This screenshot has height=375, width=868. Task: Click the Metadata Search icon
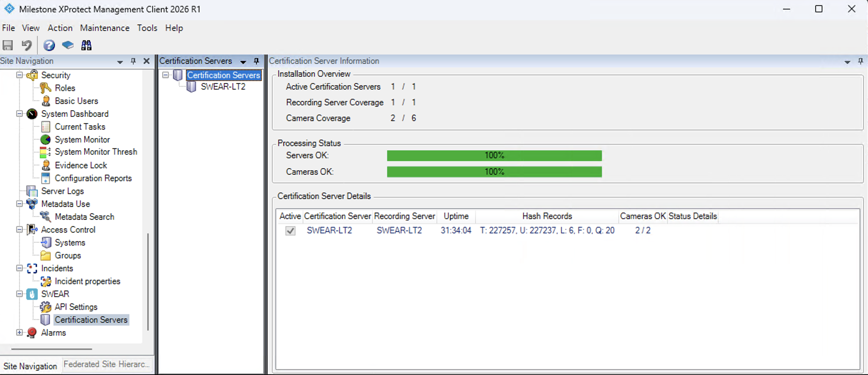tap(45, 217)
